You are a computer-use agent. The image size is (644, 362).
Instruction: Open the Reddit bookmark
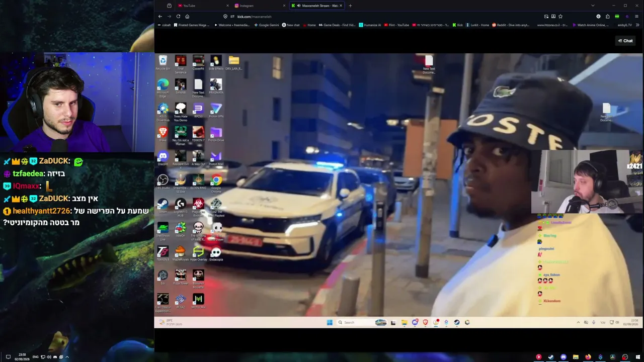click(510, 25)
